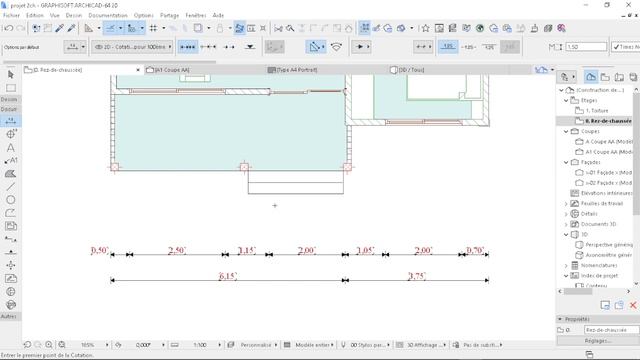
Task: Select the Text tool (A)
Action: 11,147
